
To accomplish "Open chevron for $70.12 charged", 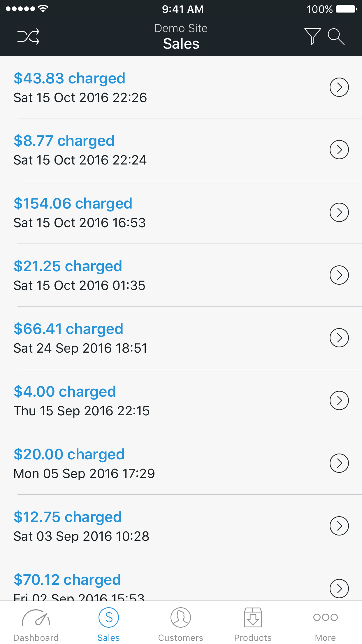I will [x=339, y=588].
